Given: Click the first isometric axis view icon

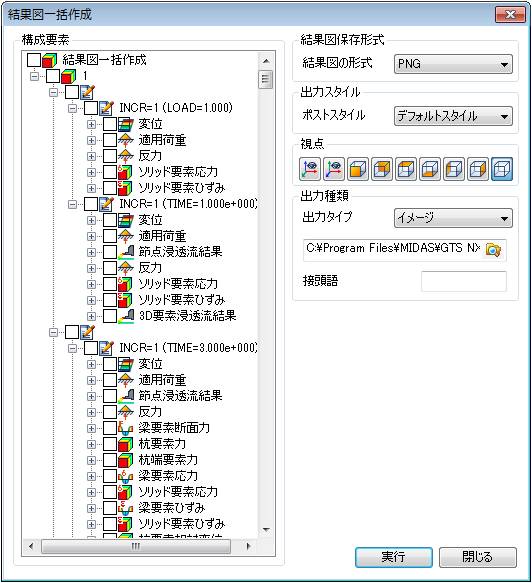Looking at the screenshot, I should click(310, 169).
